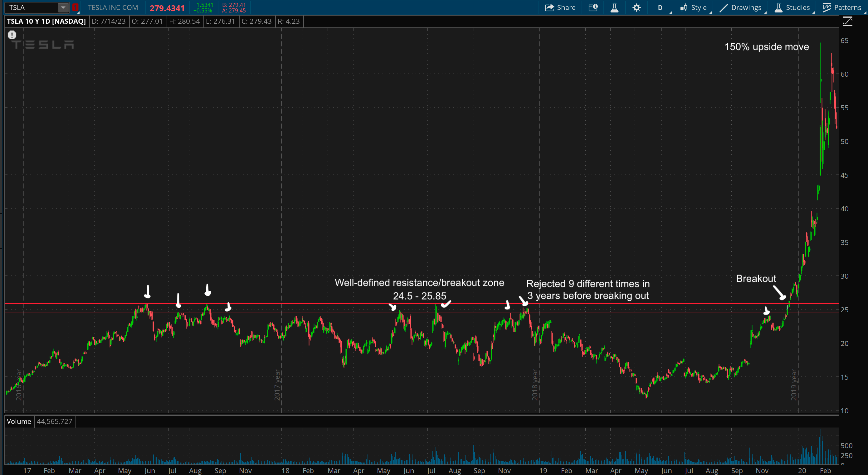
Task: Click the Volume study label
Action: pos(19,421)
